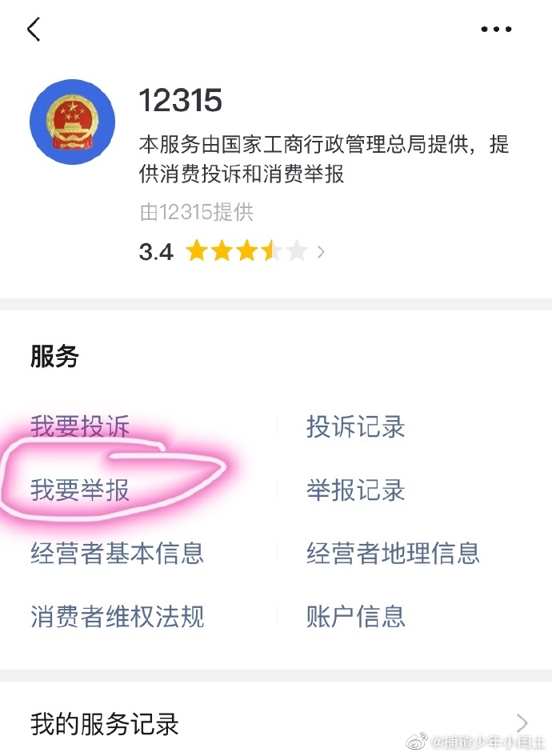Tap the 12315 national emblem avatar

pyautogui.click(x=72, y=122)
